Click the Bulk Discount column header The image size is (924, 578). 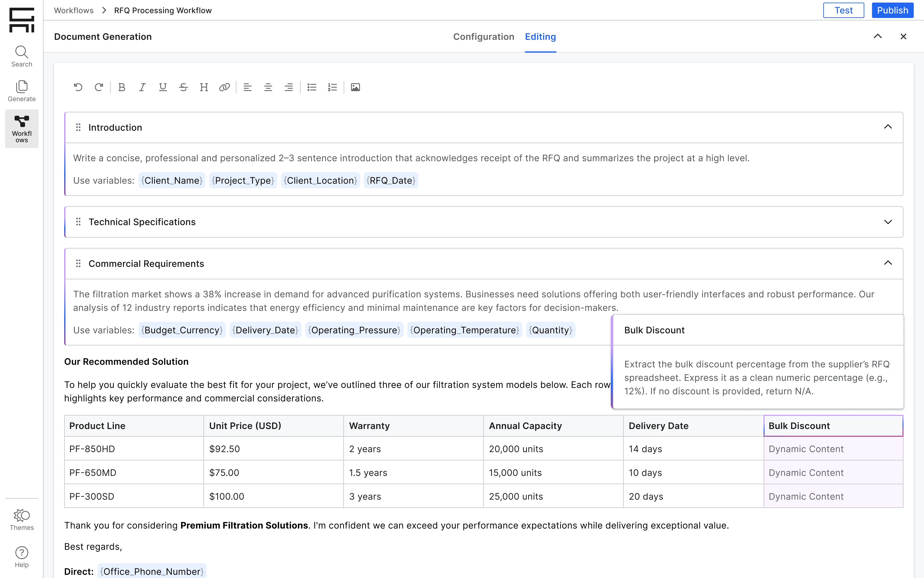(x=834, y=426)
